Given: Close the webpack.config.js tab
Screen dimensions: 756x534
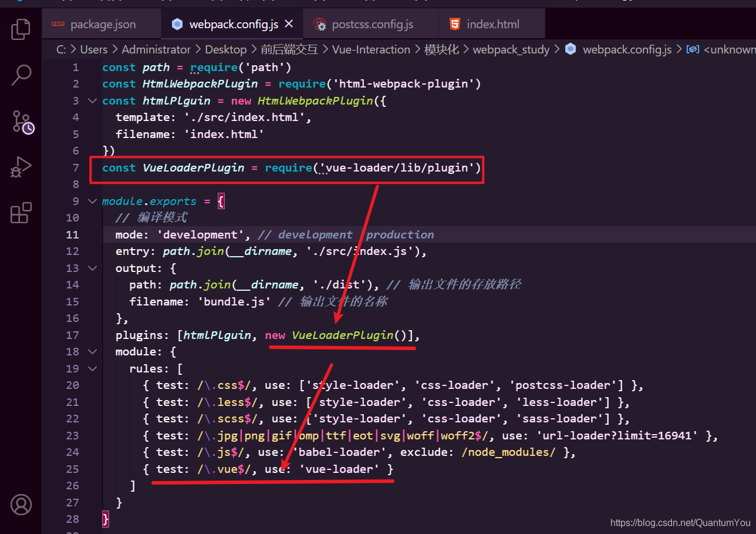Looking at the screenshot, I should pos(289,24).
